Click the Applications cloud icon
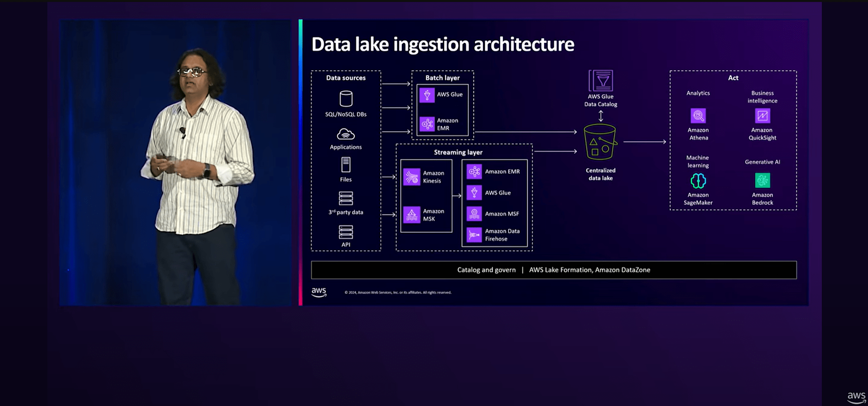 click(x=346, y=134)
